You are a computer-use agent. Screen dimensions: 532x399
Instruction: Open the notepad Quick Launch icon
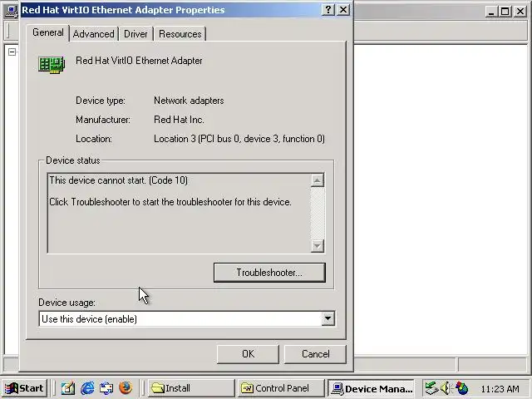tap(68, 388)
